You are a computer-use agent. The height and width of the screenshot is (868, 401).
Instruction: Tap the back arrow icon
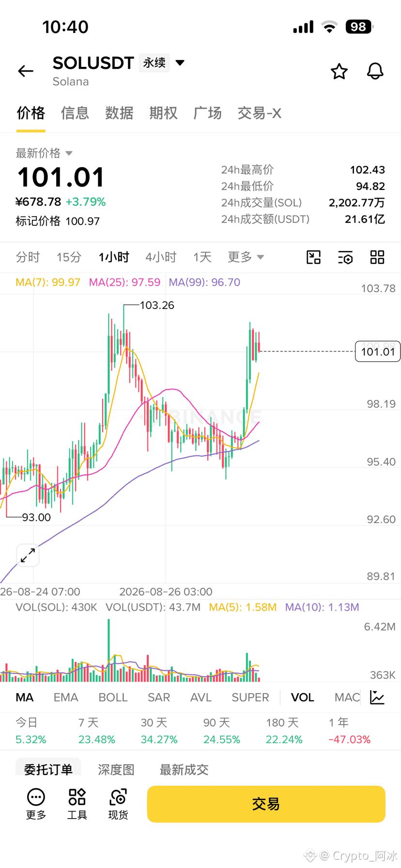(26, 71)
